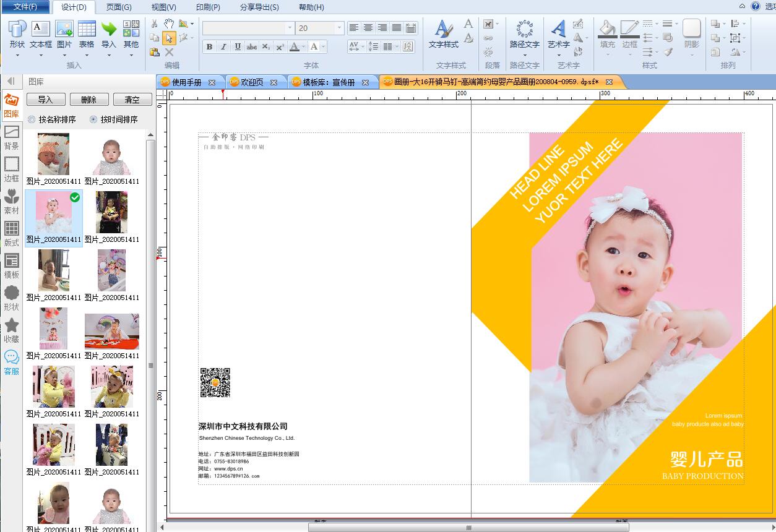Expand the 艺术字 dropdown arrow
Image resolution: width=776 pixels, height=532 pixels.
[x=559, y=54]
